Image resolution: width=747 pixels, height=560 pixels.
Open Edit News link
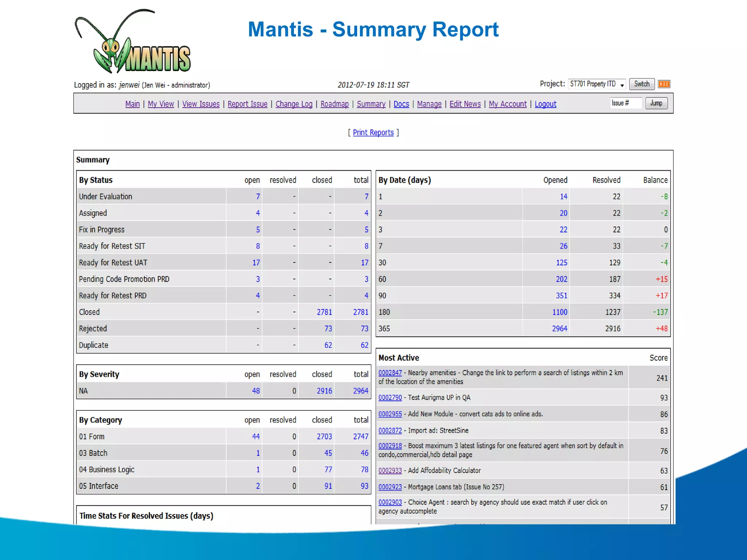pos(465,104)
